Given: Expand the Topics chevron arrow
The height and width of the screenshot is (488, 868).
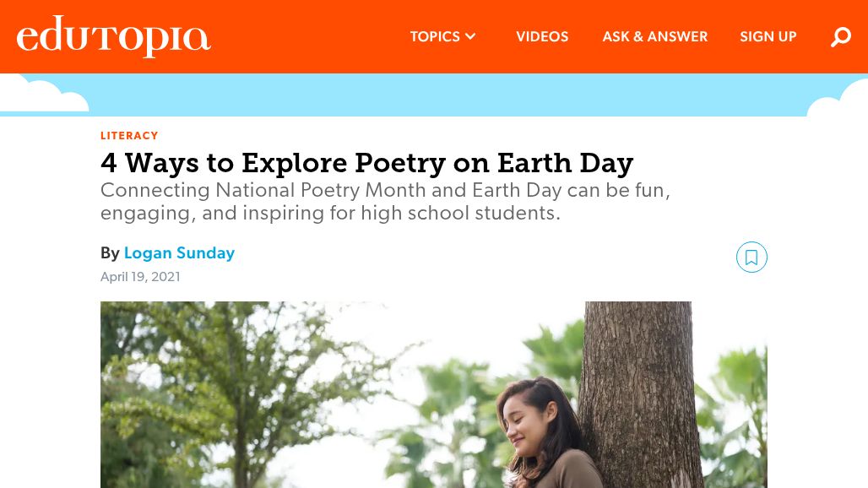Looking at the screenshot, I should pyautogui.click(x=471, y=36).
